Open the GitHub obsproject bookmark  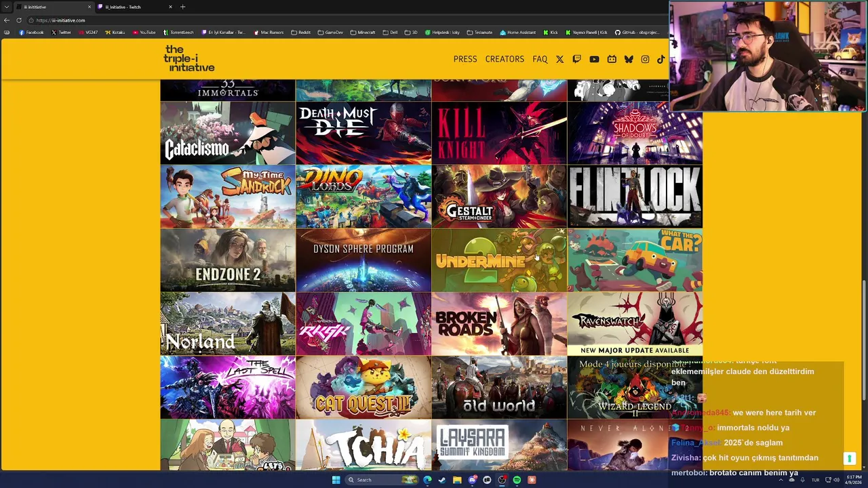637,33
